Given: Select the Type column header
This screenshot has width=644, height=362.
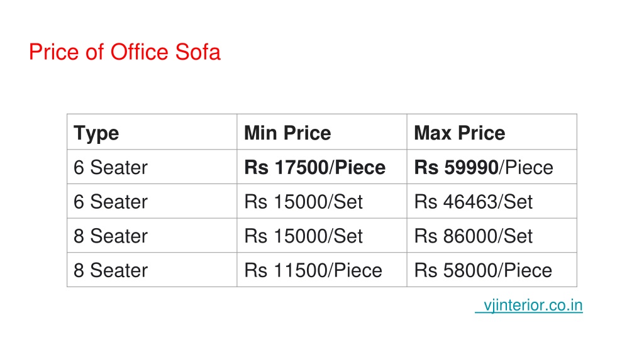Looking at the screenshot, I should [96, 133].
